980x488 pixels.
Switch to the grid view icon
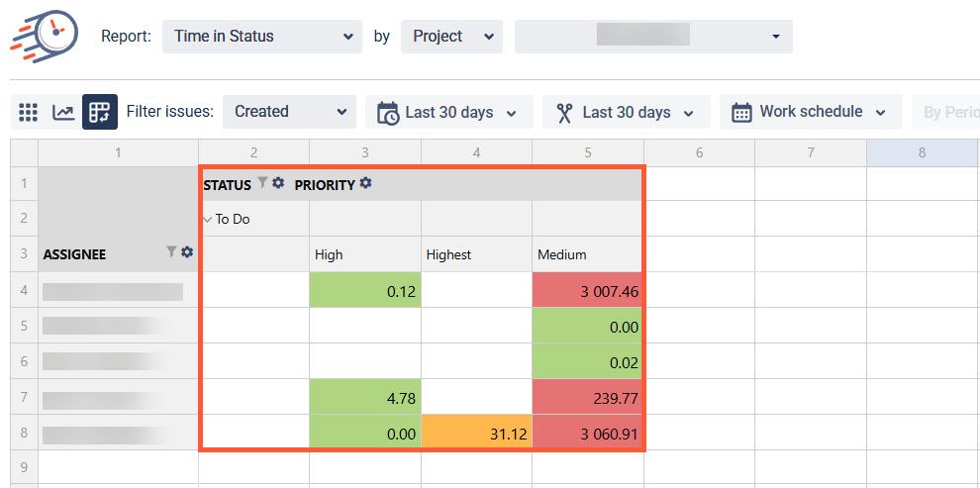point(28,113)
